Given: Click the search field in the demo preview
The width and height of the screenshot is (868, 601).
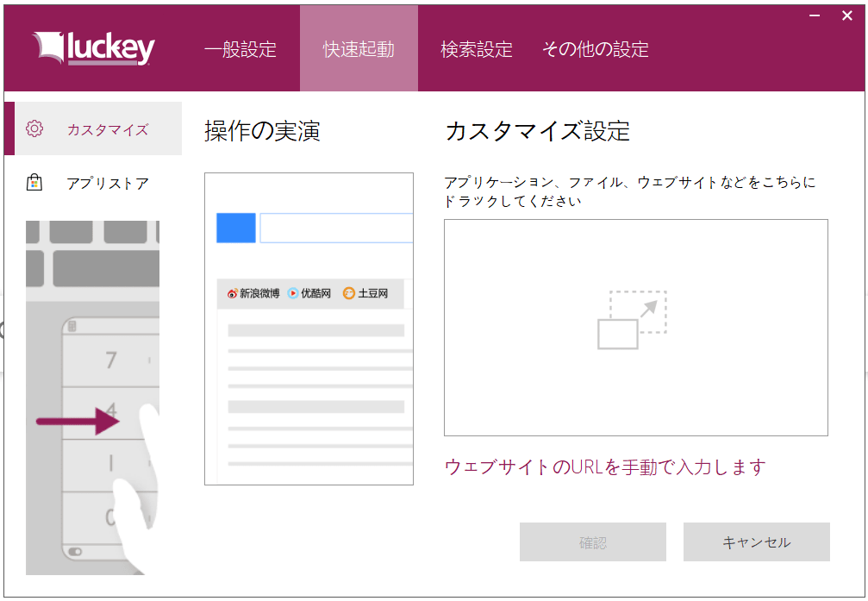Looking at the screenshot, I should (336, 228).
